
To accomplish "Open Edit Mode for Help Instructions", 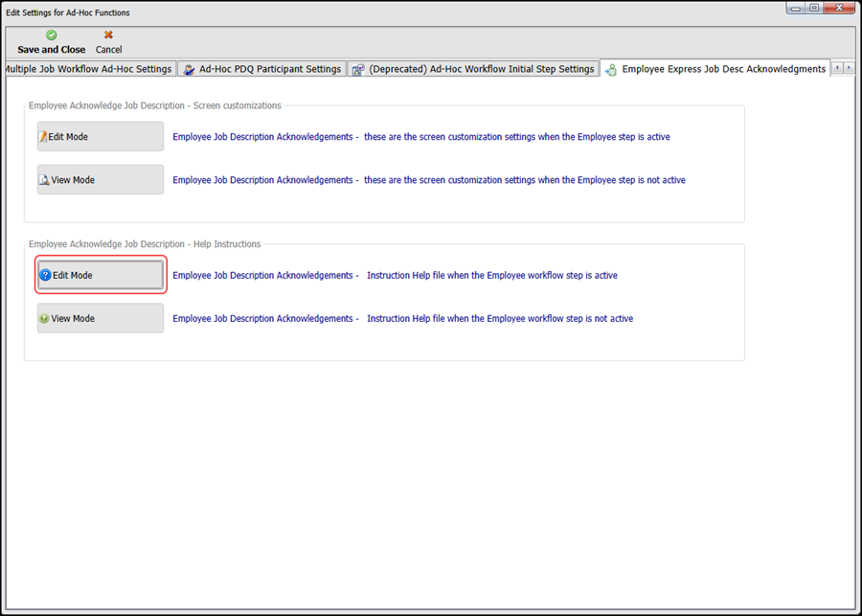I will [101, 275].
